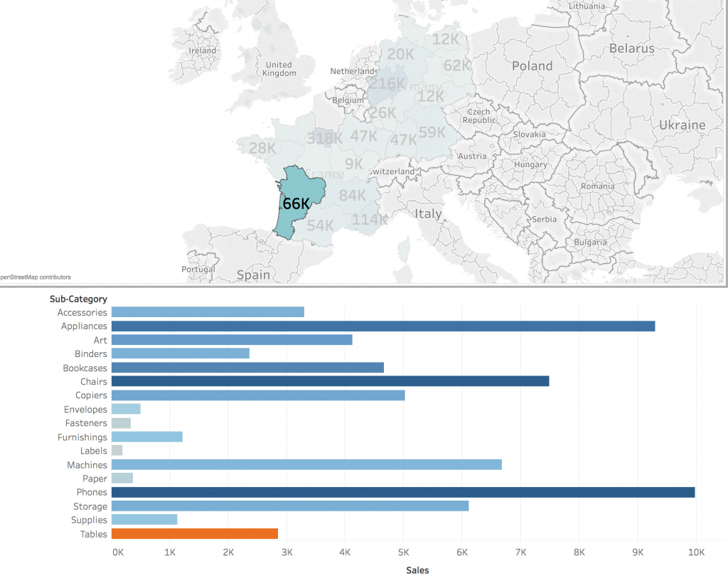
Task: Select the orange Tables bar
Action: coord(194,534)
